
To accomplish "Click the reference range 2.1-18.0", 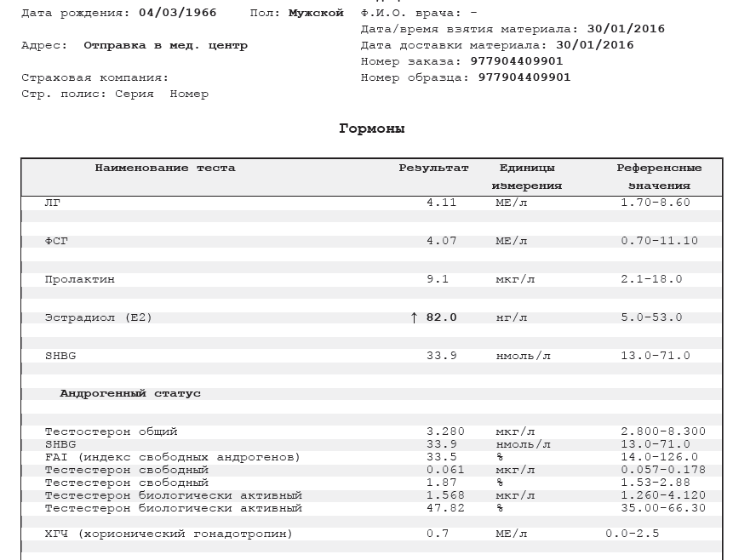I will (x=651, y=279).
